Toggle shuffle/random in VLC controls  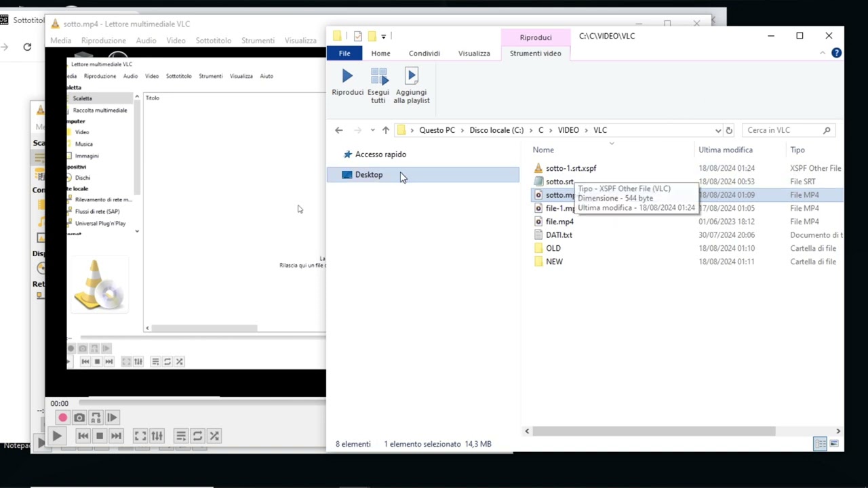pyautogui.click(x=214, y=436)
